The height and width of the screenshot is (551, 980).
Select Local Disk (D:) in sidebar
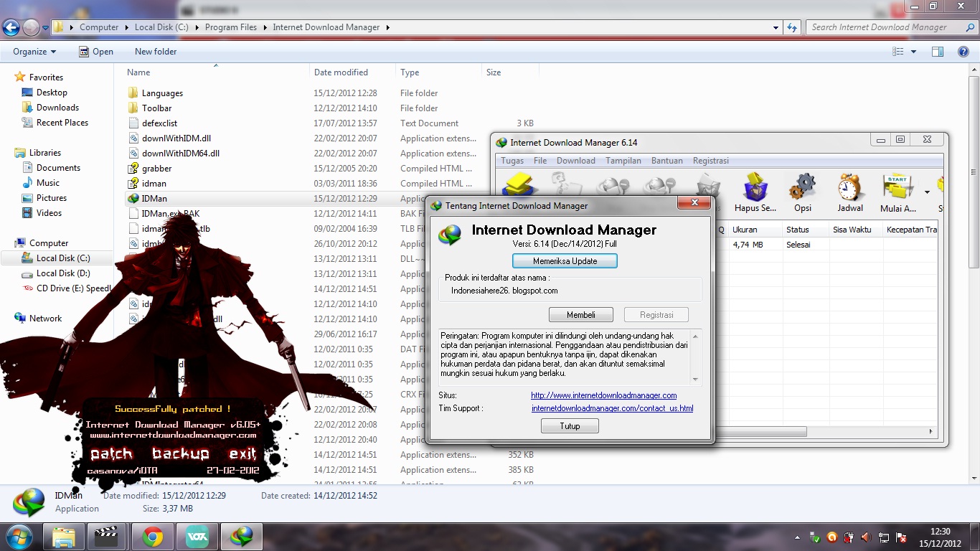pos(63,273)
